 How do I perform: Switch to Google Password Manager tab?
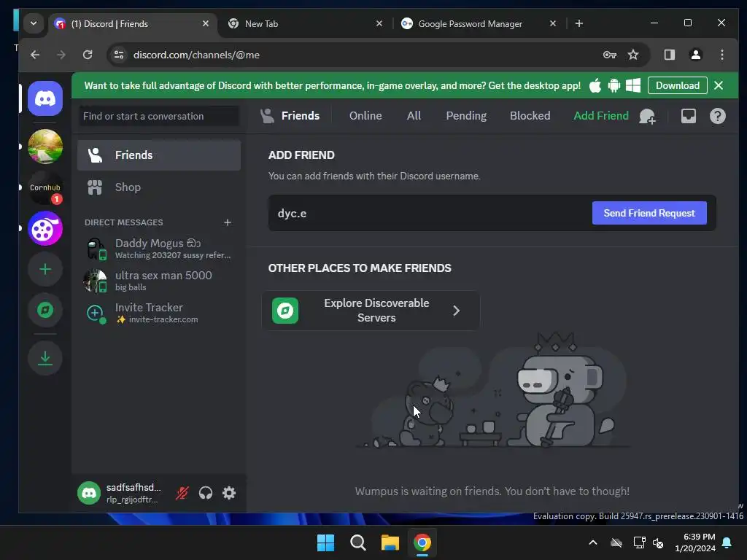click(x=479, y=24)
